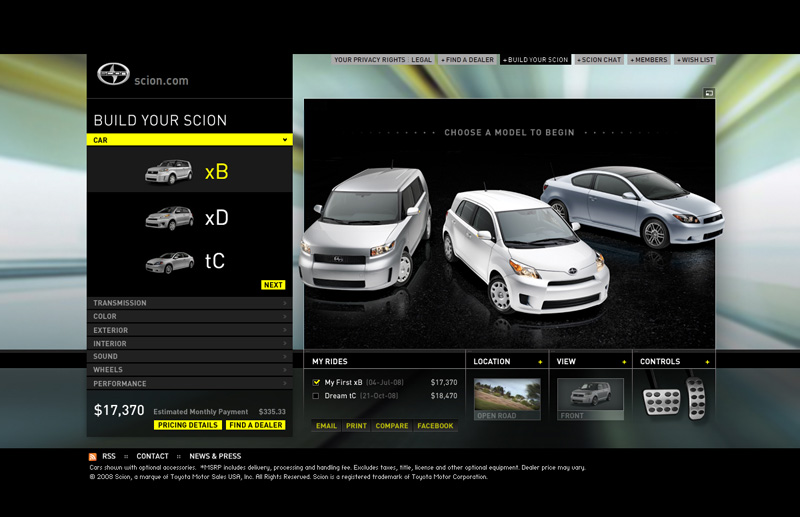Expand the PERFORMANCE section
800x517 pixels.
click(190, 383)
